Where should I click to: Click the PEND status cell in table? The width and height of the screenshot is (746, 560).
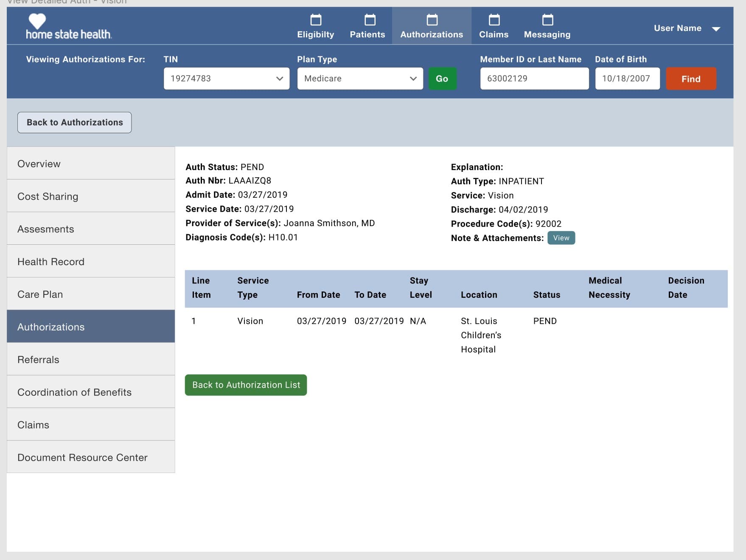pyautogui.click(x=545, y=321)
